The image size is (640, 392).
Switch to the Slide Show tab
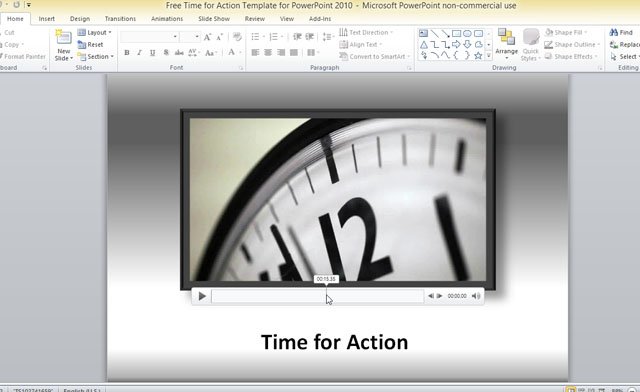(x=214, y=19)
